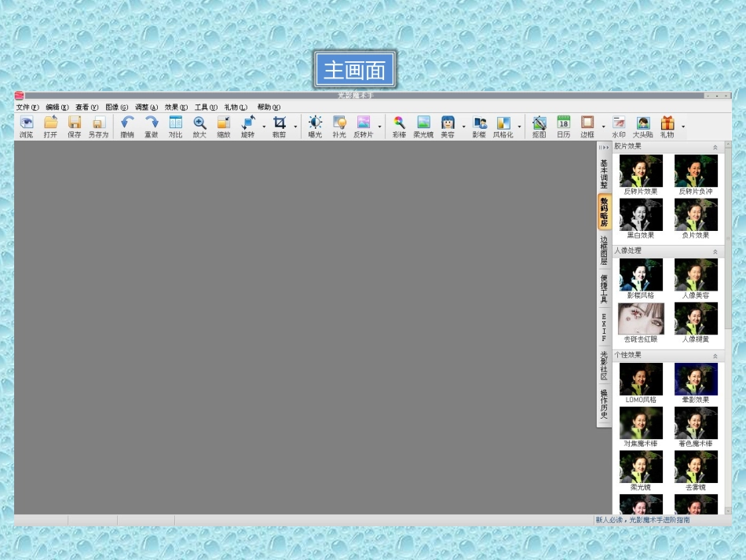746x560 pixels.
Task: Click the 浏览 browse icon in toolbar
Action: point(27,126)
